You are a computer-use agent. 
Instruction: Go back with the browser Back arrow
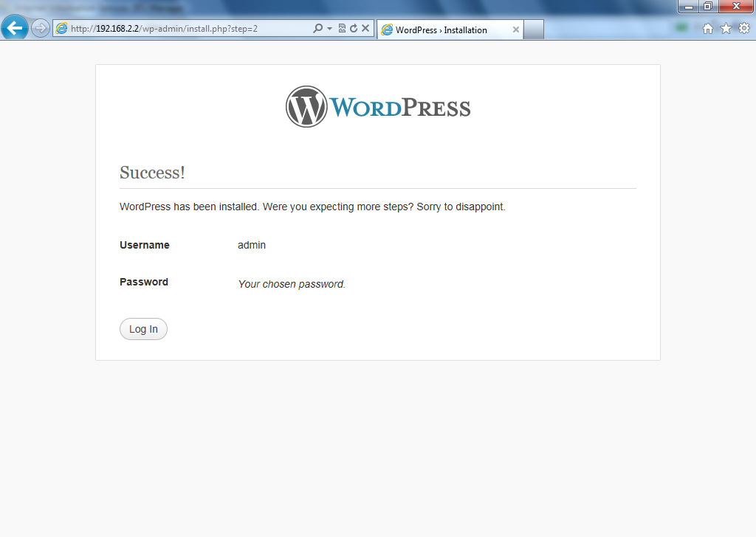(15, 28)
